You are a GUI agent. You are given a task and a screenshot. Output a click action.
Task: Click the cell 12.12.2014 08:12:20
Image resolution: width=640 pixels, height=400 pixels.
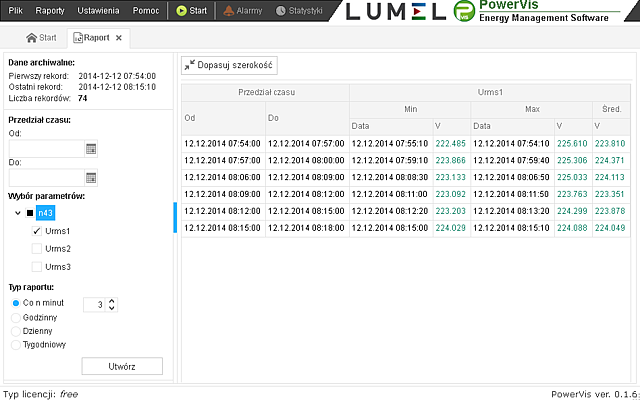391,211
